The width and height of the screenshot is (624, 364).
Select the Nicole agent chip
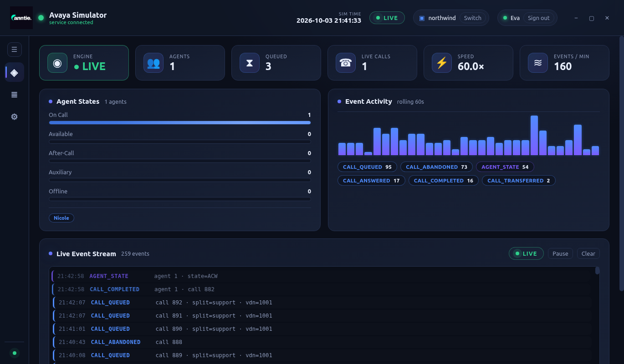pos(61,218)
